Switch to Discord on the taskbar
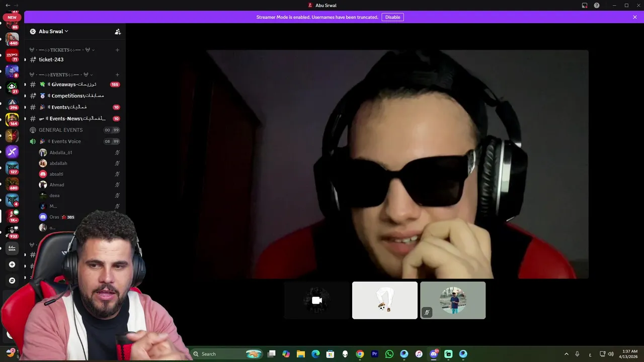The height and width of the screenshot is (362, 644). (x=434, y=354)
